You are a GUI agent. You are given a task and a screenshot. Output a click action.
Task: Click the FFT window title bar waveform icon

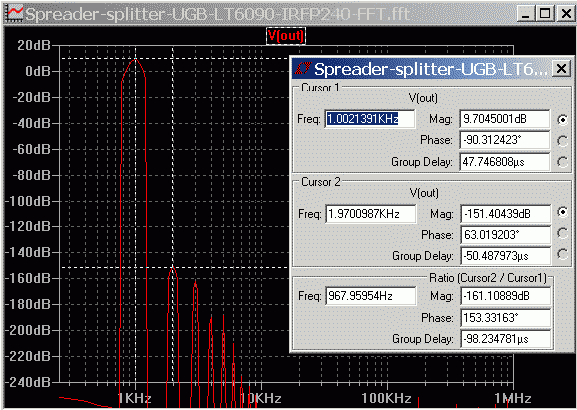15,14
